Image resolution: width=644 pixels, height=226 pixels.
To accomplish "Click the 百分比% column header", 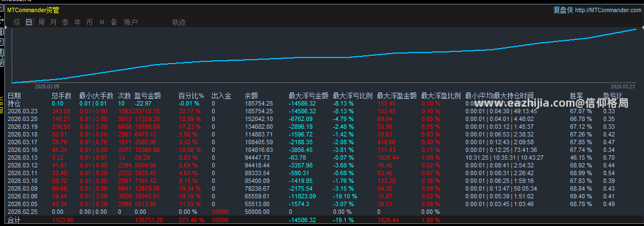I will point(191,96).
